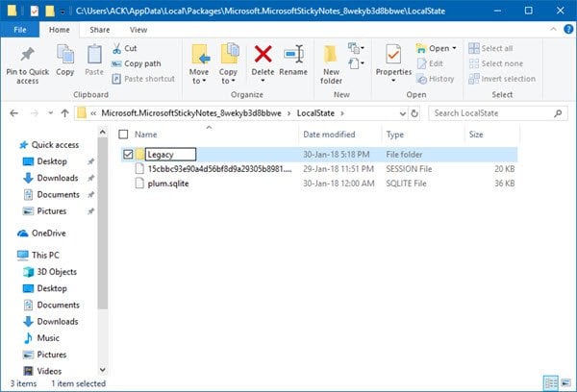Click the Cut scissors icon
Viewport: 577px width, 392px height.
(116, 49)
